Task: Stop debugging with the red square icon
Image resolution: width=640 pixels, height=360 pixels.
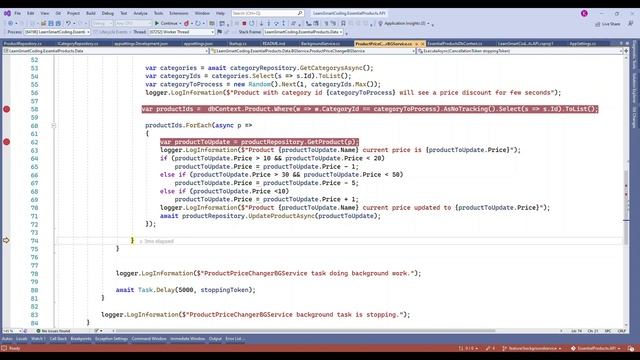Action: [244, 23]
